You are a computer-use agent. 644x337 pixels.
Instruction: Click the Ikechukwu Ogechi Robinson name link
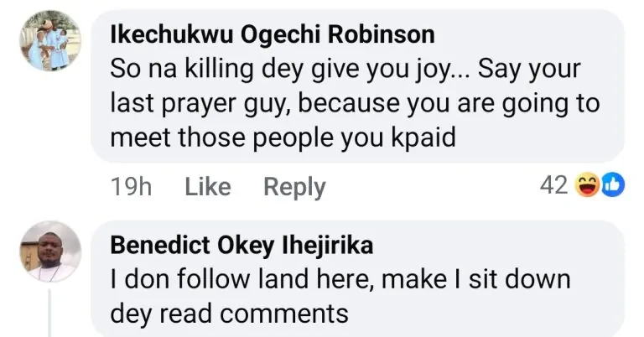(x=273, y=35)
